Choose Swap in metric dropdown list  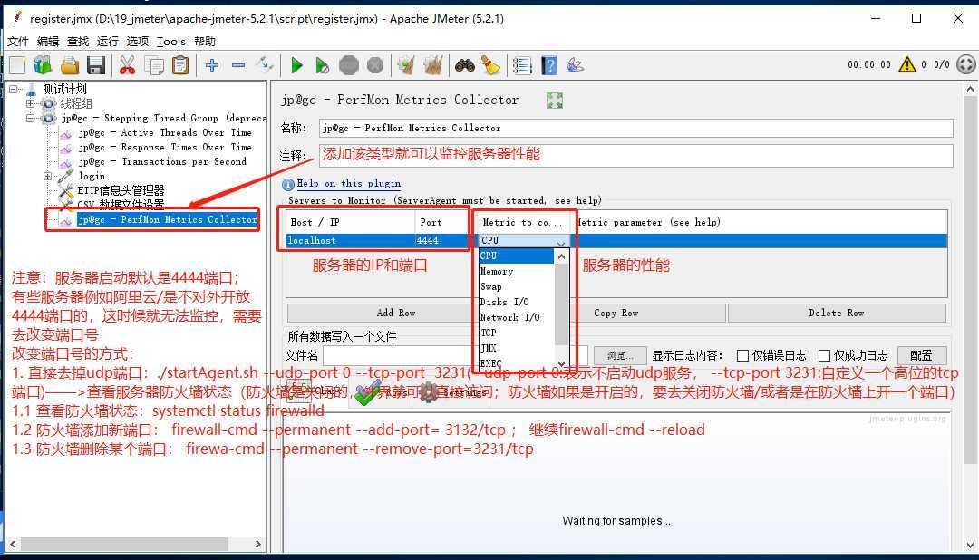tap(516, 286)
